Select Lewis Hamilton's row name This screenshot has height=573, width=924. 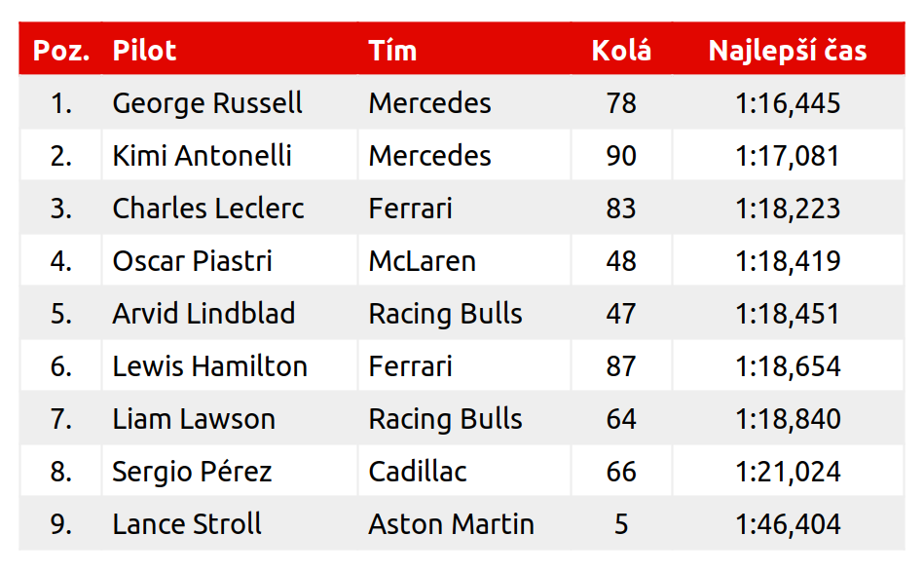tap(209, 366)
